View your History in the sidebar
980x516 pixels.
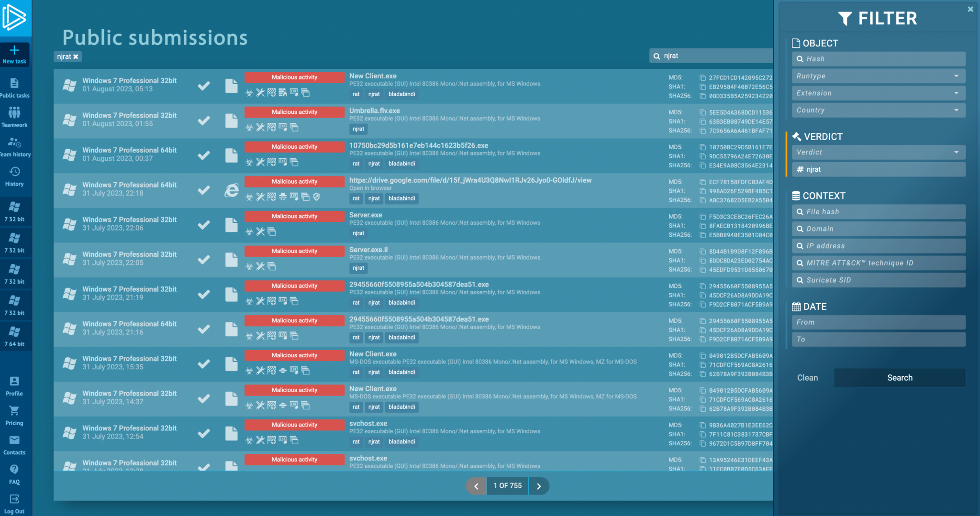[x=15, y=175]
